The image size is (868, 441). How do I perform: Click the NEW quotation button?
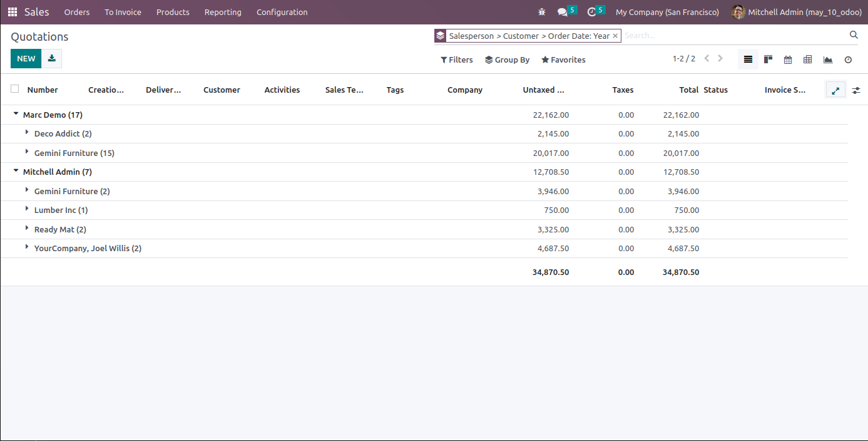click(26, 58)
